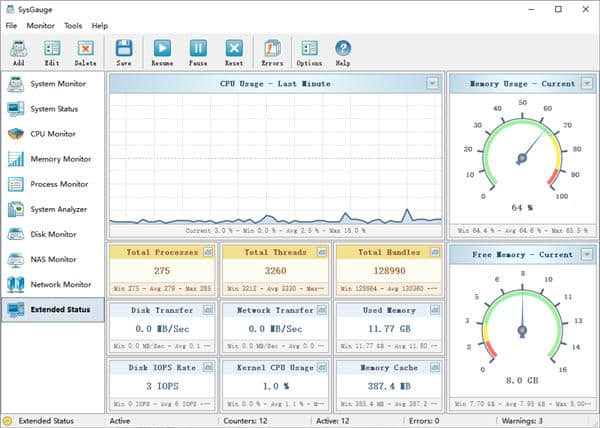Click the Delete counter icon
Screen dimensions: 600x428
85,51
